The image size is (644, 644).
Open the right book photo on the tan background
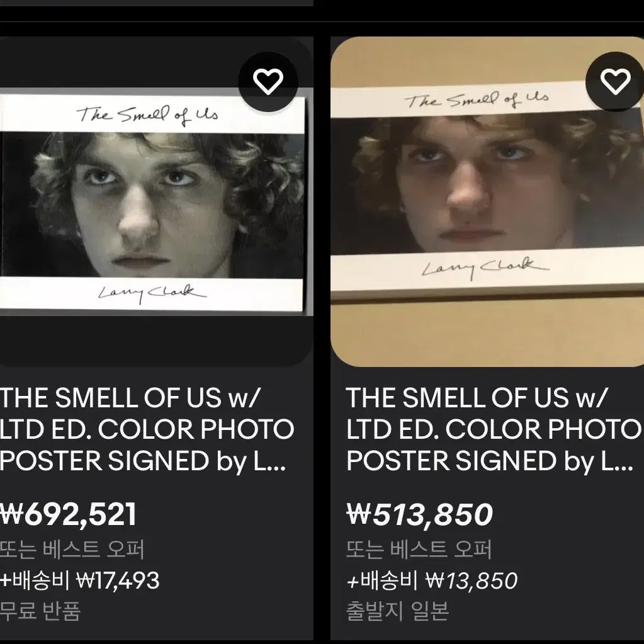coord(487,201)
